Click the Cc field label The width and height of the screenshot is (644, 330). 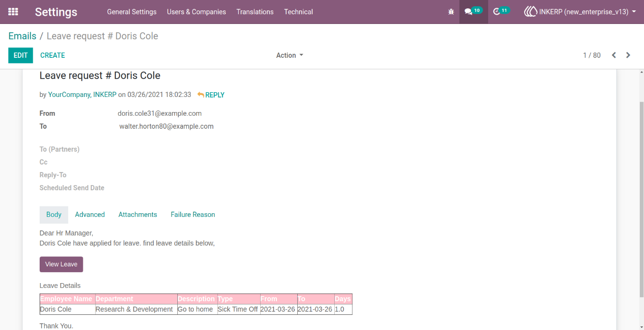coord(44,162)
